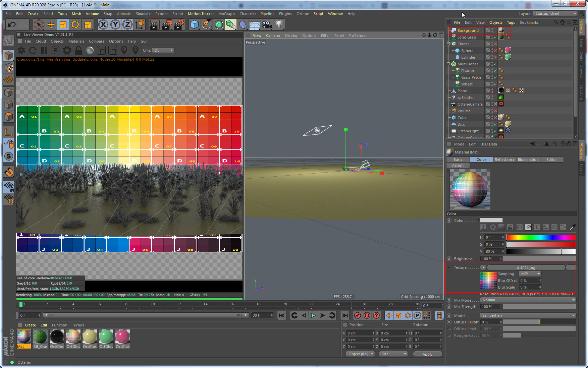The height and width of the screenshot is (368, 588).
Task: Open the Mix Mode dropdown
Action: pos(528,300)
